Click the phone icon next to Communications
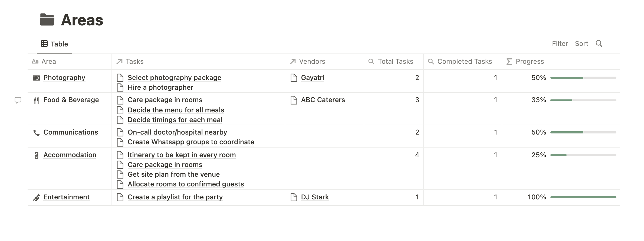644x241 pixels. click(36, 133)
